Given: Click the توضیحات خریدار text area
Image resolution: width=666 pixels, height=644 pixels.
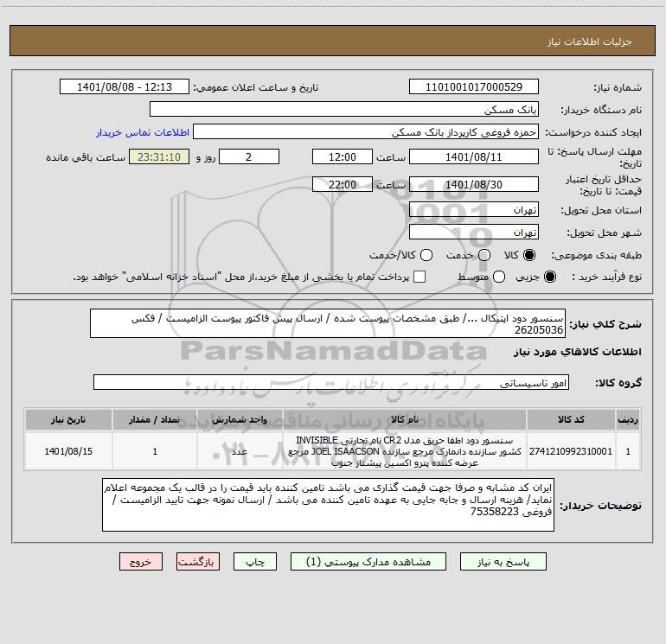Looking at the screenshot, I should click(328, 505).
